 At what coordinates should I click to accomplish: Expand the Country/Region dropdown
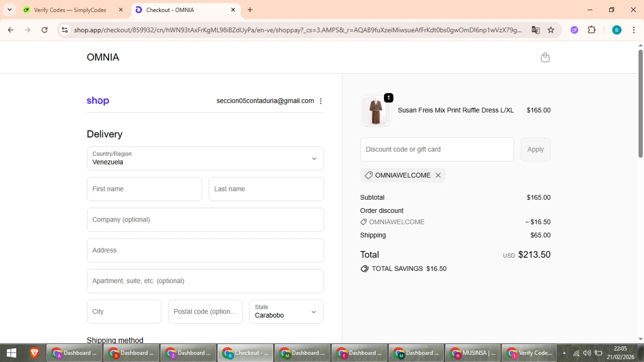[x=205, y=158]
